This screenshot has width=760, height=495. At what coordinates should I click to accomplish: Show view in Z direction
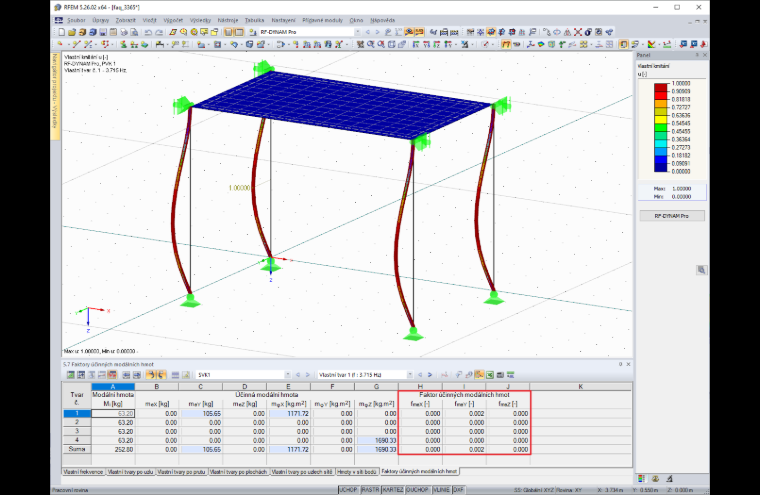point(437,44)
